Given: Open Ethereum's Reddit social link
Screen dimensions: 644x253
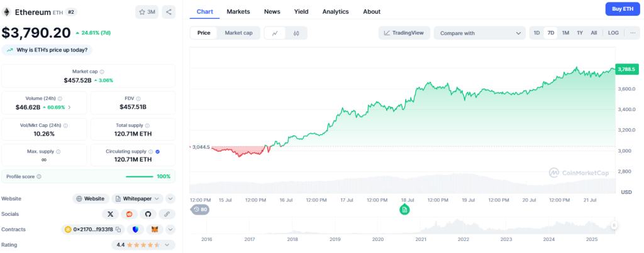Looking at the screenshot, I should 129,214.
